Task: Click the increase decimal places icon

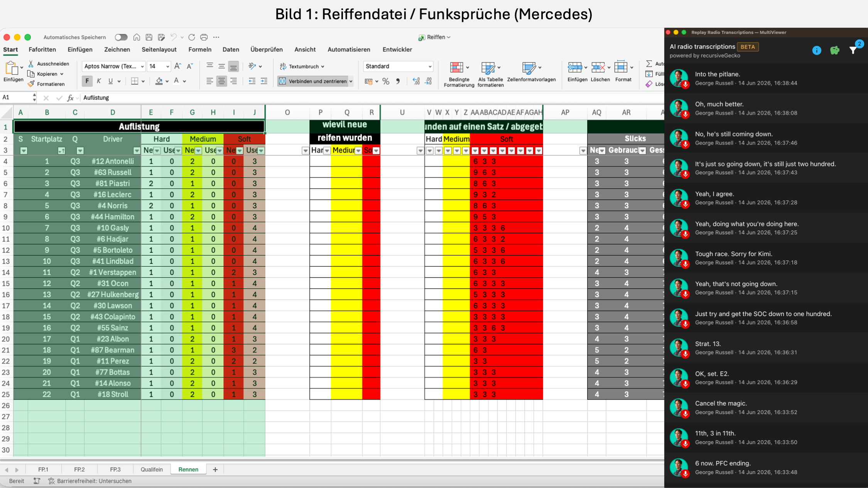Action: pyautogui.click(x=416, y=81)
